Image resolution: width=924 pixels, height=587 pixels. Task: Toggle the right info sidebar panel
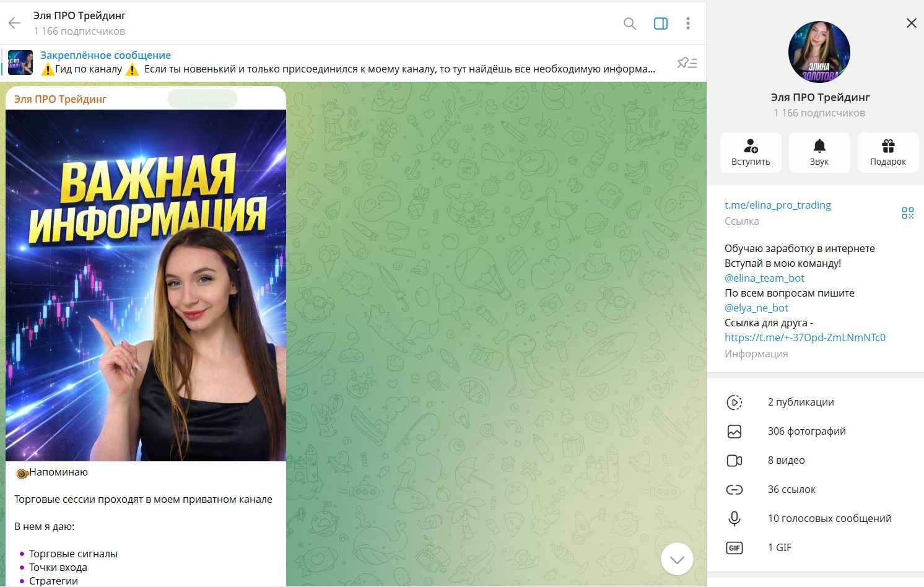[661, 24]
